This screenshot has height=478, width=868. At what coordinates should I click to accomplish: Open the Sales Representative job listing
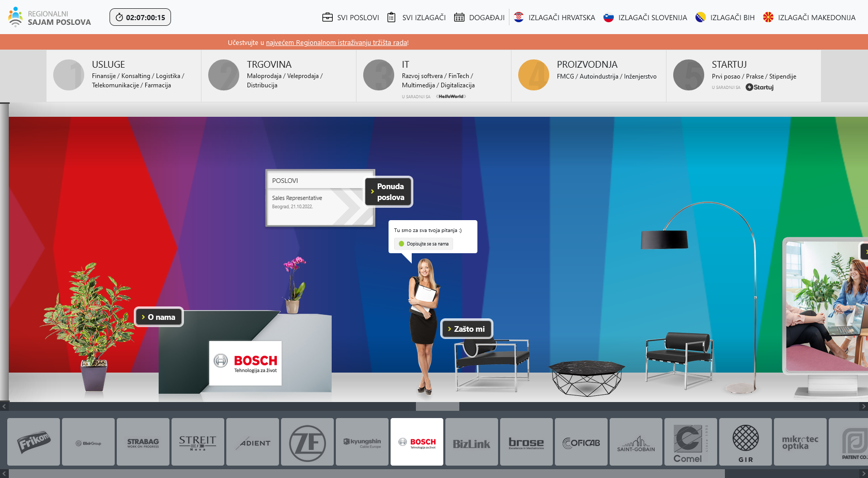[x=297, y=198]
